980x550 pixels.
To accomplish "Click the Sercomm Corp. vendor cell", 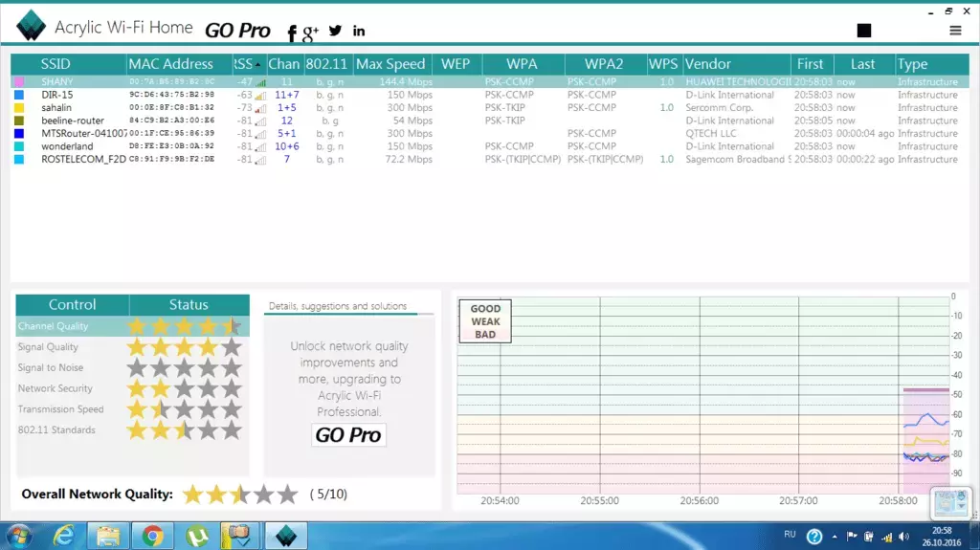I will pos(720,107).
